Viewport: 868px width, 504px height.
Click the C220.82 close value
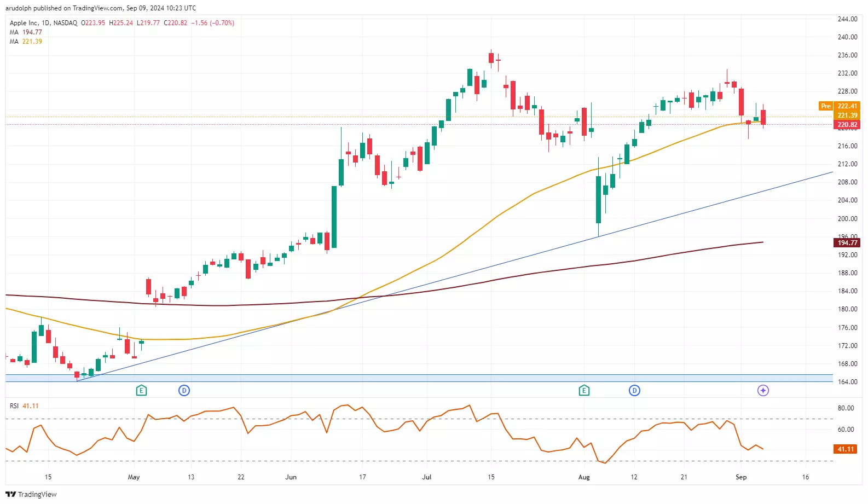click(x=175, y=23)
